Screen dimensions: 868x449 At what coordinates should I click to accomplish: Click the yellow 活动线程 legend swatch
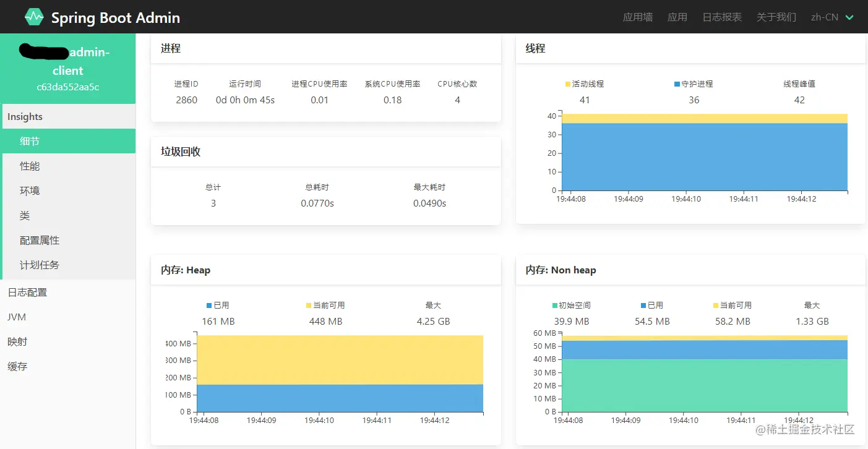point(568,84)
